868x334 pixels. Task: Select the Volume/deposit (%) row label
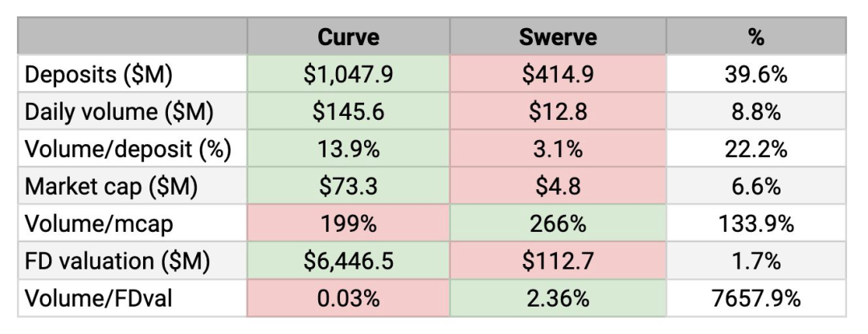pos(133,148)
